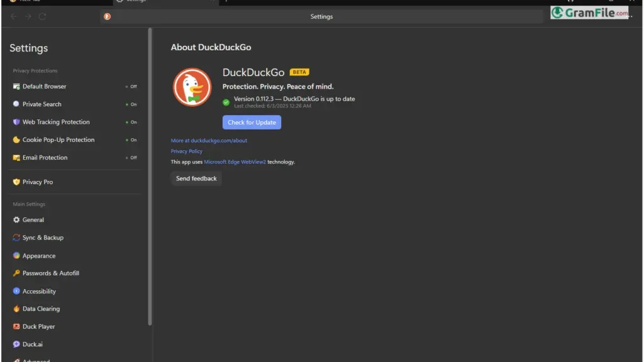The image size is (644, 362).
Task: Click the On status of Web Tracking Protection
Action: (131, 123)
